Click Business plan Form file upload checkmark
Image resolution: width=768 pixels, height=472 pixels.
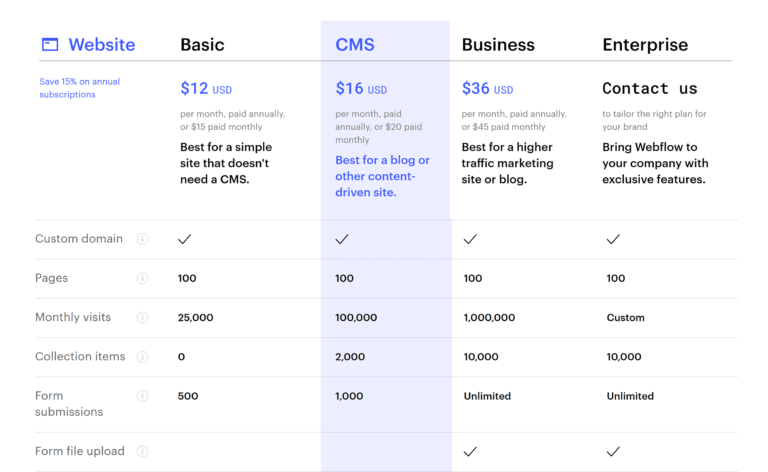(470, 451)
